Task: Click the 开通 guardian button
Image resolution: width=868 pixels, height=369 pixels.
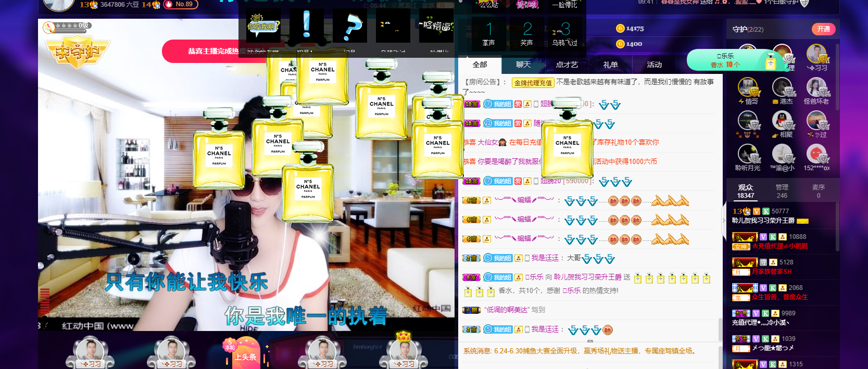Action: click(823, 29)
